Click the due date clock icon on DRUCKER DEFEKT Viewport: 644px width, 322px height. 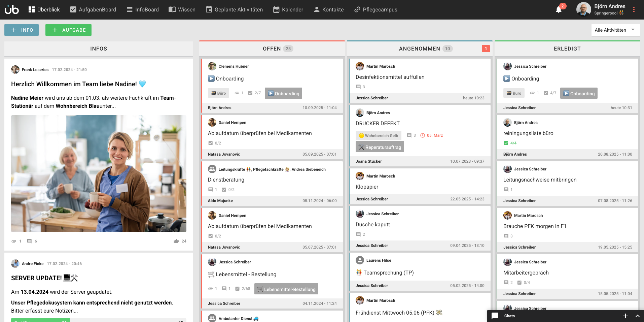tap(423, 135)
